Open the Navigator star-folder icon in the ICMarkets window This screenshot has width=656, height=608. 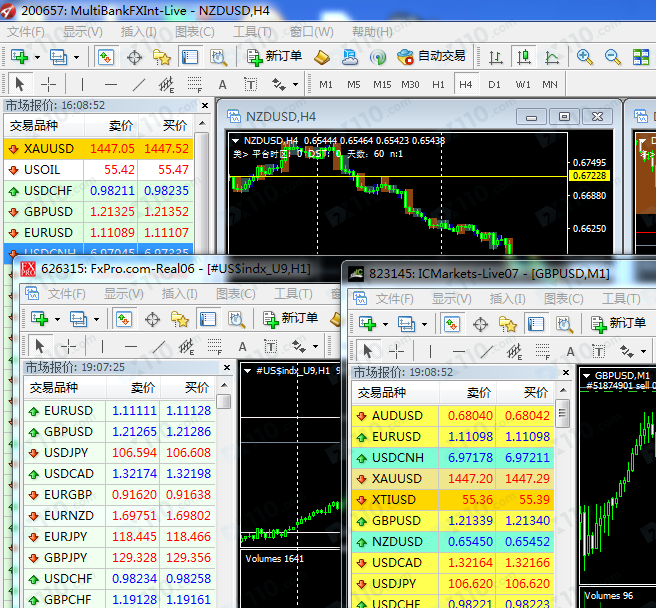tap(507, 323)
